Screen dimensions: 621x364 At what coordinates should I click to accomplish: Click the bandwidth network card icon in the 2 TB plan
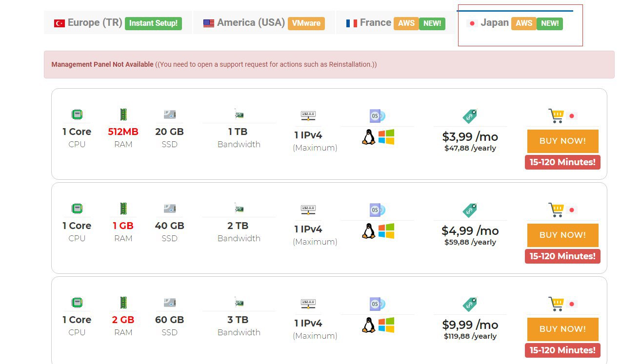[x=239, y=209]
